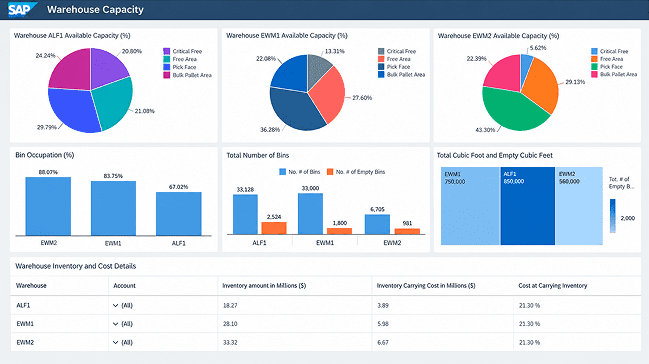Select the EWM2 560,000 treemap tile
The image size is (649, 364).
(579, 206)
